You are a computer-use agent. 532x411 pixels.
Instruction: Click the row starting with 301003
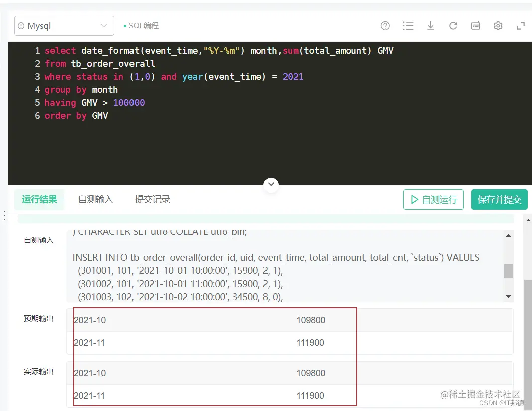coord(180,297)
